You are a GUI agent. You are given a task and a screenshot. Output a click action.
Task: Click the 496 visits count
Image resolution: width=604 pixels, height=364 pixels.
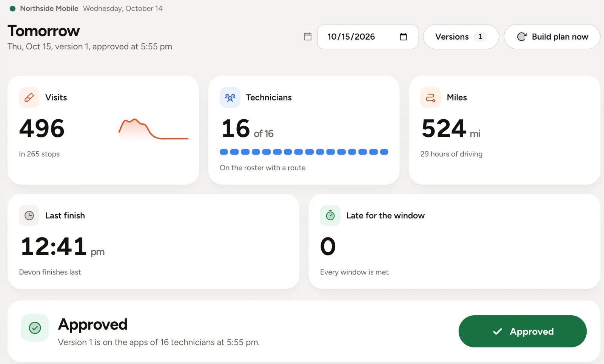(42, 128)
